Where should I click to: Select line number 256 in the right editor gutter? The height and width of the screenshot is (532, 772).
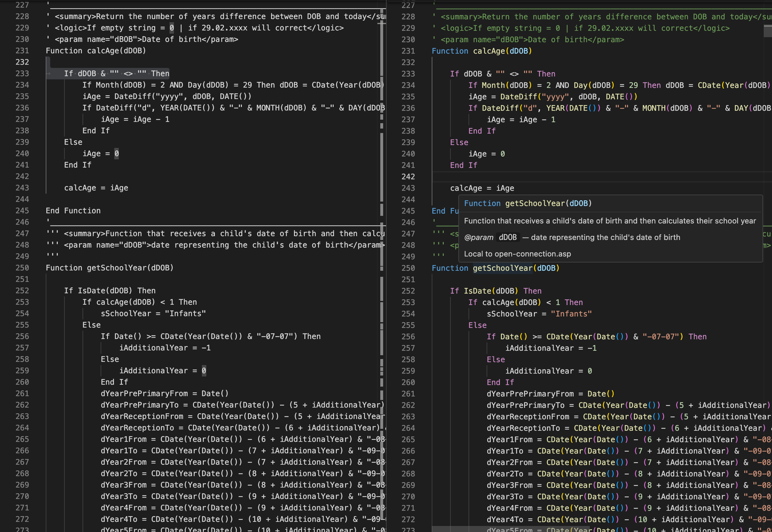tap(408, 337)
